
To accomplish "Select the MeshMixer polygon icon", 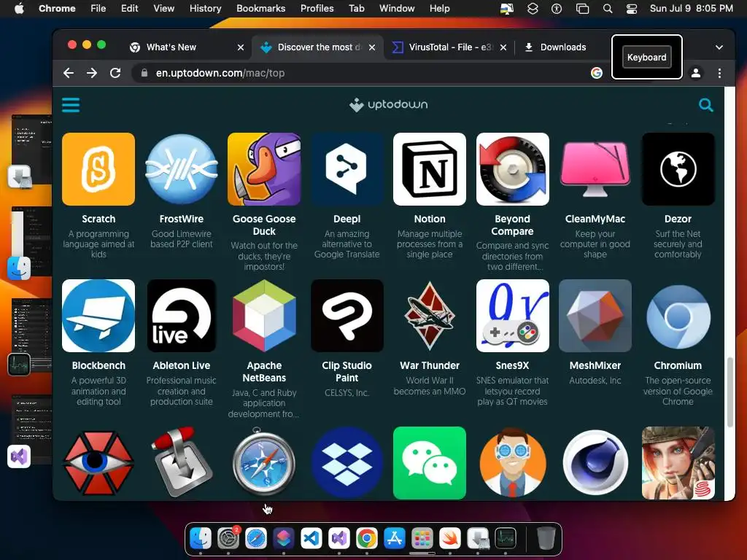I will click(595, 316).
